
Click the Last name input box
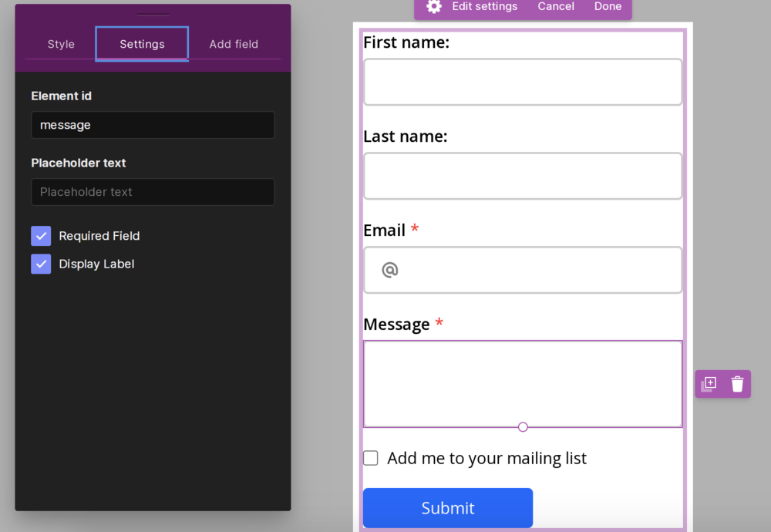pos(523,176)
